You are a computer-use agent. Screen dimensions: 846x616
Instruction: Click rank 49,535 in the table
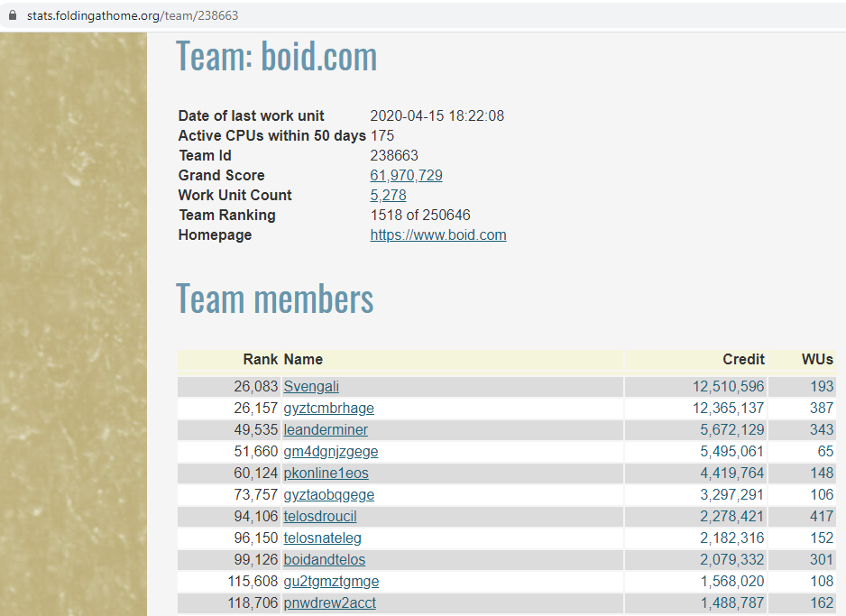tap(256, 430)
